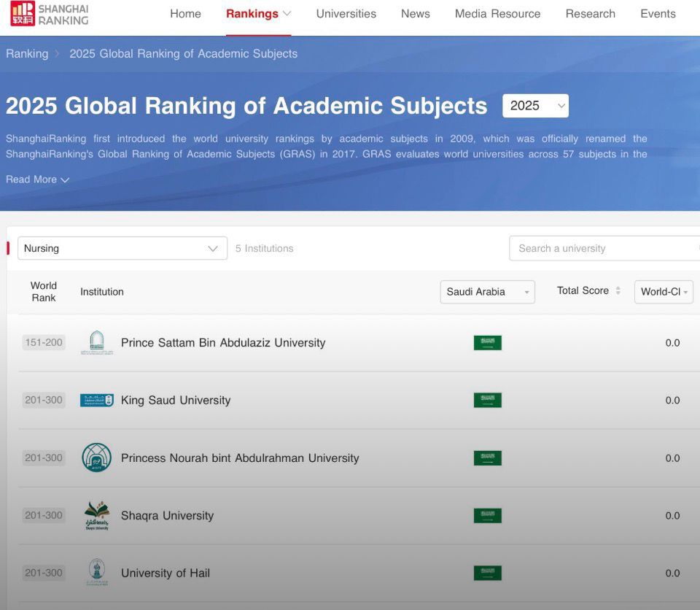Click Saudi flag in University of Hail row
Screen dimensions: 700x610
488,573
